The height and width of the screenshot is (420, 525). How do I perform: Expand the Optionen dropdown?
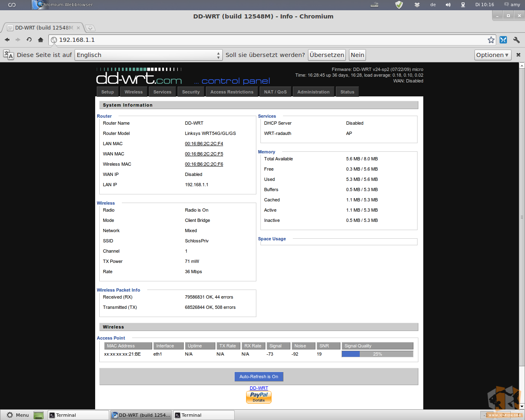click(493, 55)
